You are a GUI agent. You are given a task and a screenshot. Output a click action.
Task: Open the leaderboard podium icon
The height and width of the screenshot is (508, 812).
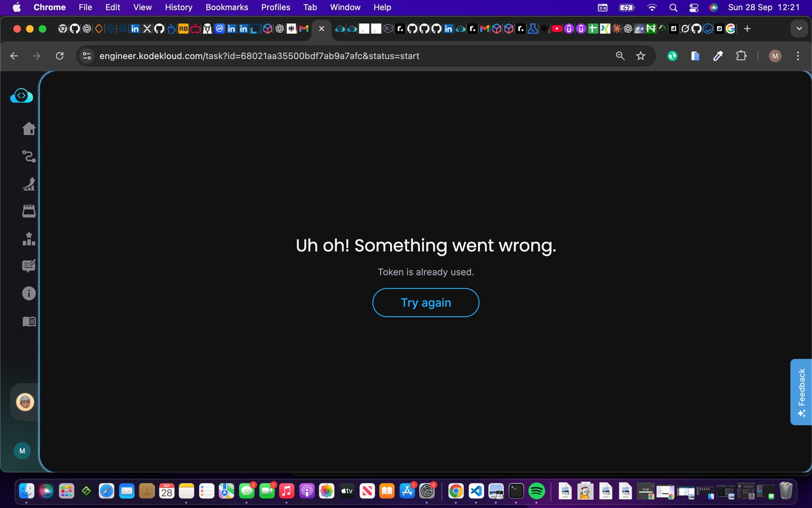pos(29,239)
